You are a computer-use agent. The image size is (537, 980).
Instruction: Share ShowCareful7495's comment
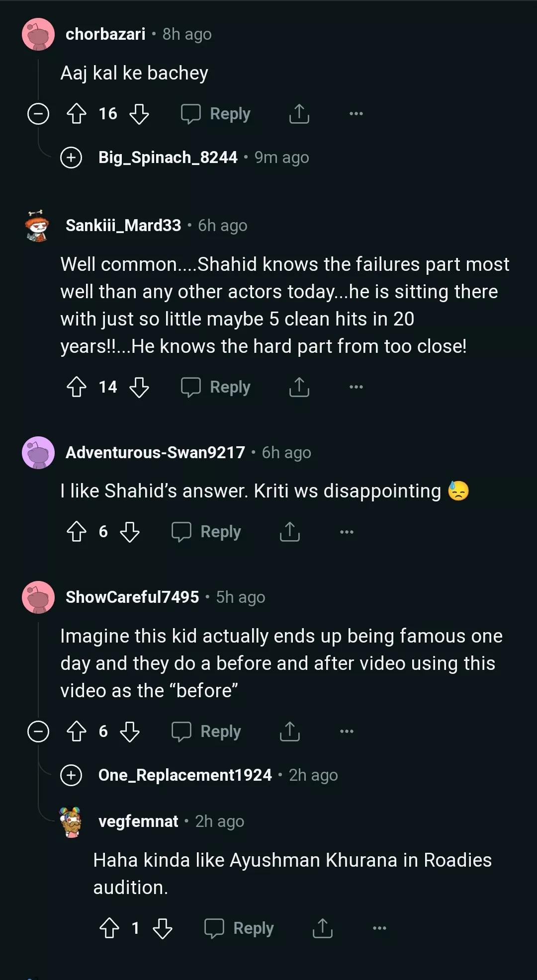[x=289, y=732]
